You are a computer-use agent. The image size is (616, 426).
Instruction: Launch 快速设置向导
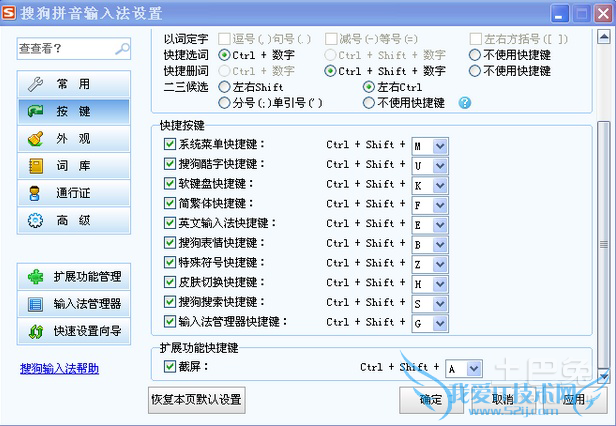click(73, 331)
